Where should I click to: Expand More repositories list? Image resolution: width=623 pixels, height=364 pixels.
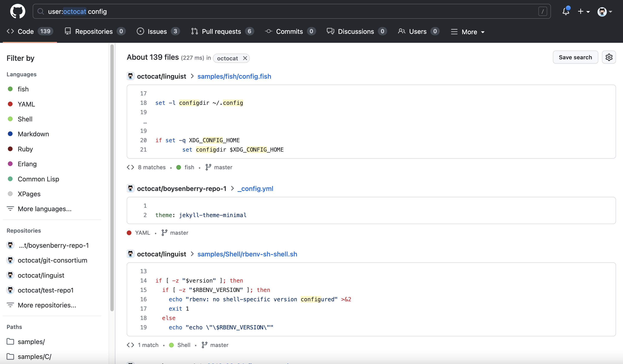[x=41, y=305]
